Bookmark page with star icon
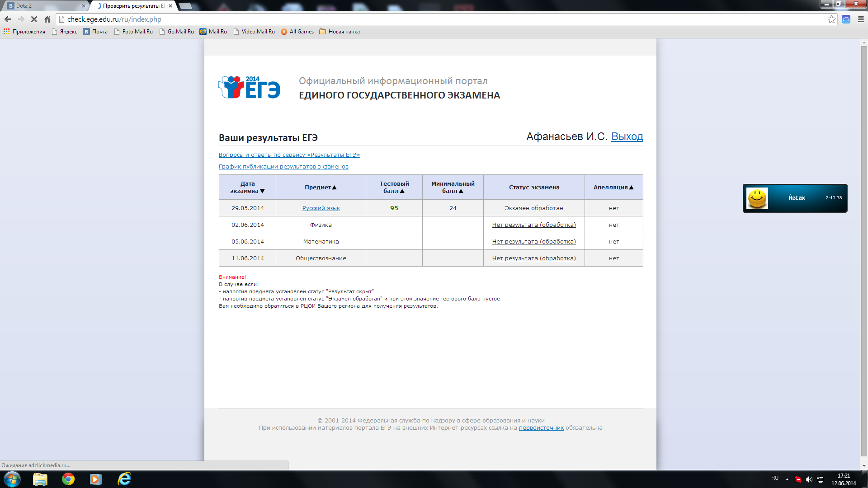The width and height of the screenshot is (868, 488). click(x=831, y=19)
